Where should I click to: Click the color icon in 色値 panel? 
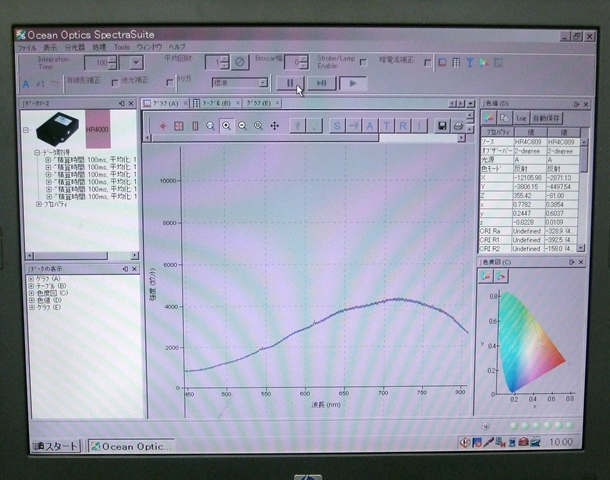tap(489, 118)
